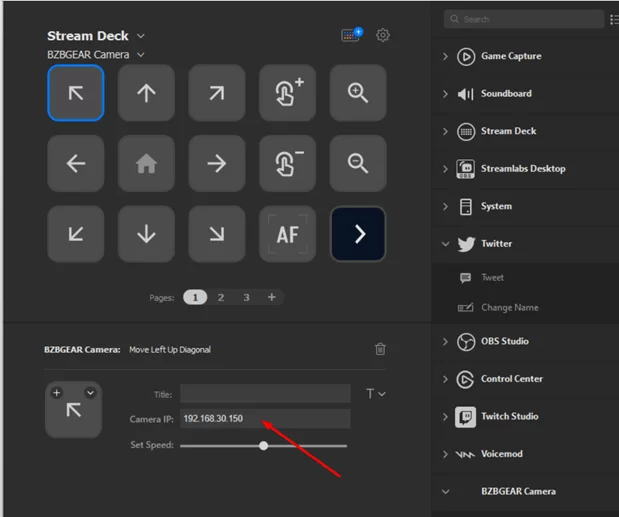Image resolution: width=619 pixels, height=517 pixels.
Task: Toggle the list view icon beside search
Action: [x=614, y=19]
